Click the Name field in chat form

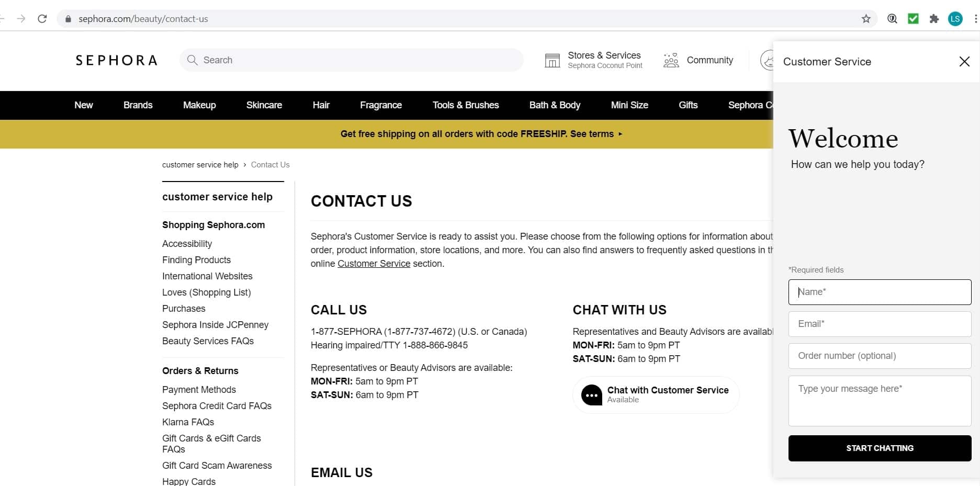[880, 292]
